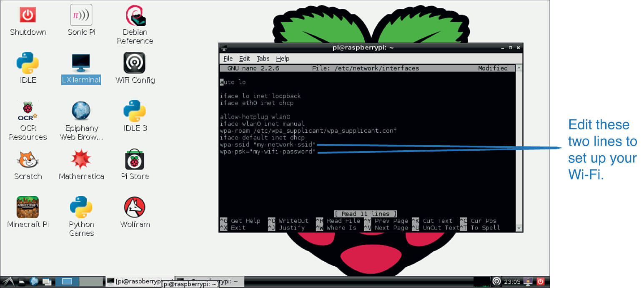Click the ^T To Spell shortcut label
The image size is (644, 288).
click(480, 228)
